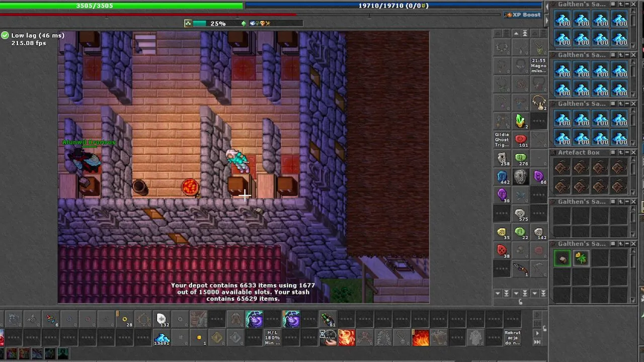Use the green rune stack of 22

pyautogui.click(x=520, y=232)
